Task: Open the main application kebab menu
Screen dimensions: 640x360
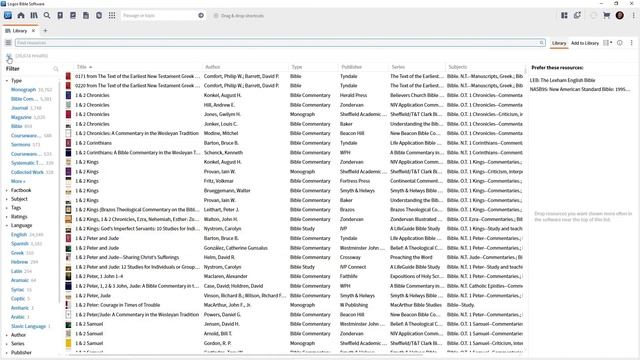Action: (633, 16)
